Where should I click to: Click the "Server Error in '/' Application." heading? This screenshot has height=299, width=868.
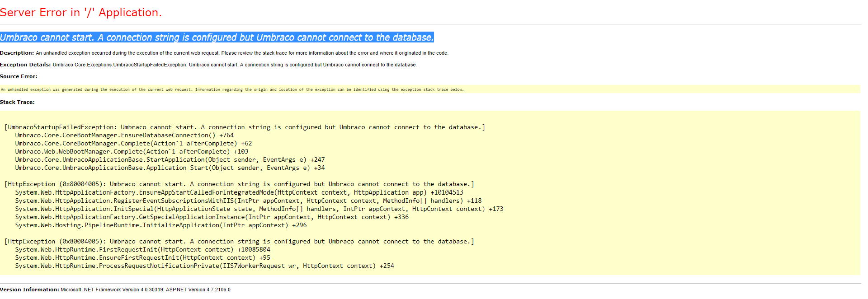(81, 13)
